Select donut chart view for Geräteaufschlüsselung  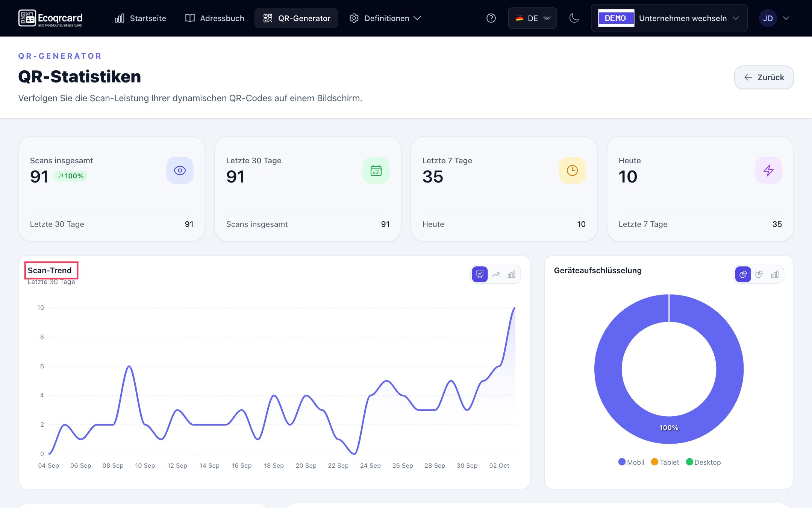pos(743,274)
